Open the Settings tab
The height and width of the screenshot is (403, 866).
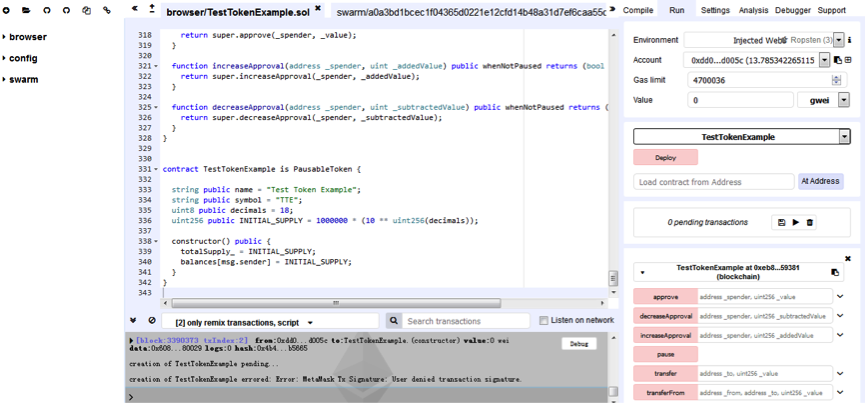(715, 10)
